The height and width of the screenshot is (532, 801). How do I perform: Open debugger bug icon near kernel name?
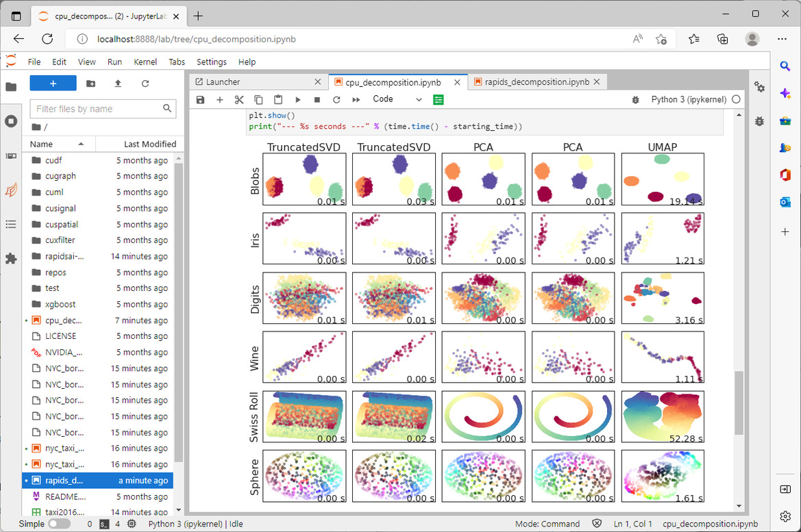(x=635, y=99)
